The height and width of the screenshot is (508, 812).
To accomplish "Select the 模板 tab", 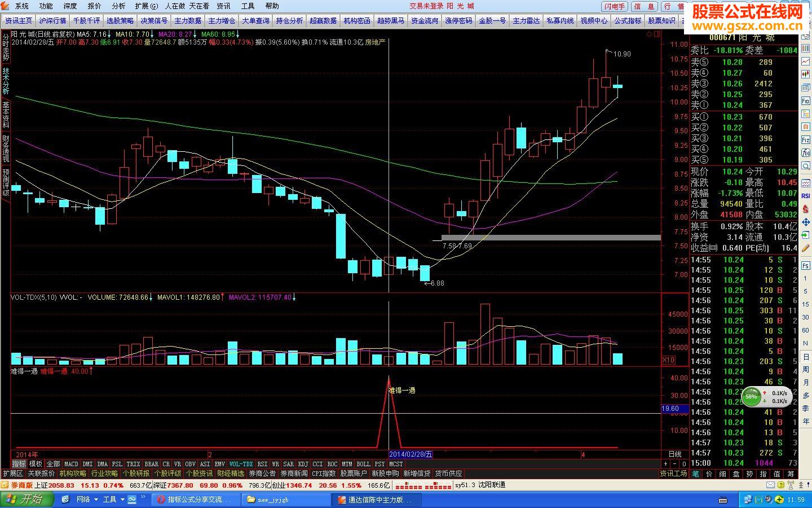I will pos(36,464).
